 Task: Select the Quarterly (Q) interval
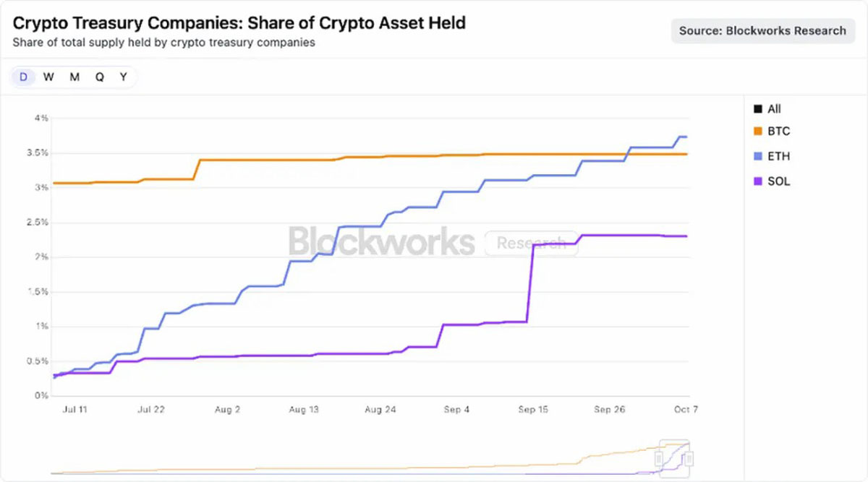(99, 76)
